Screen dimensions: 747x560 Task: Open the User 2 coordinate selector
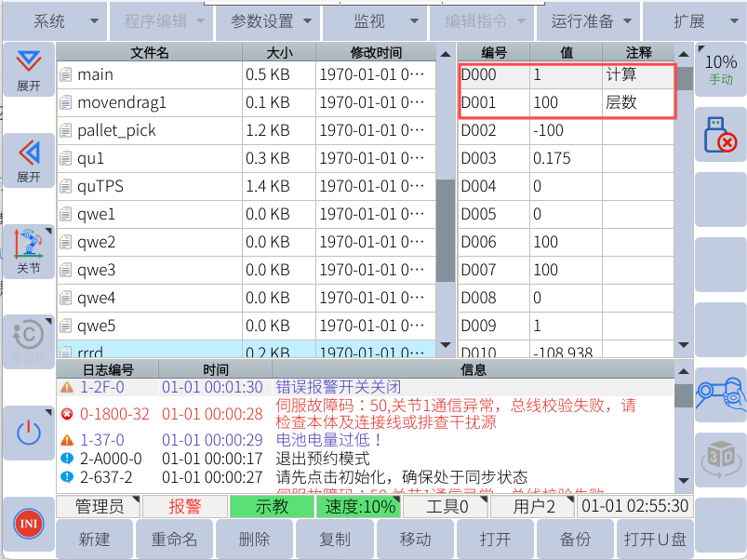(x=529, y=507)
